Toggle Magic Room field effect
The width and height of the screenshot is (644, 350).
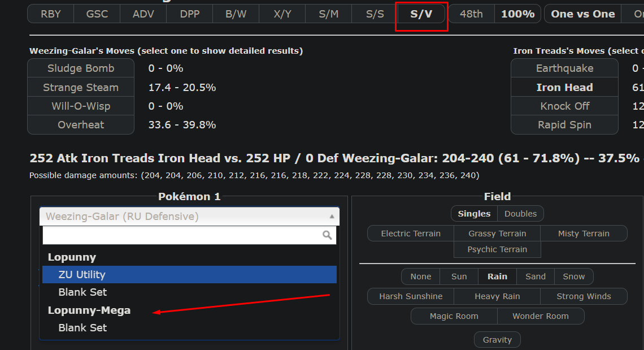pos(454,316)
